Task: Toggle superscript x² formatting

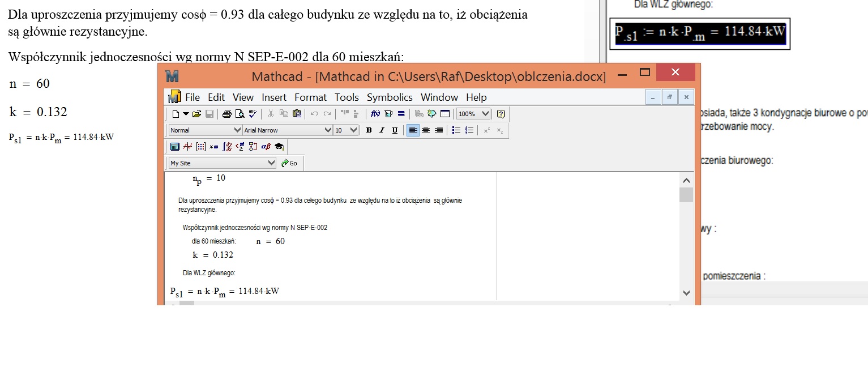Action: 486,130
